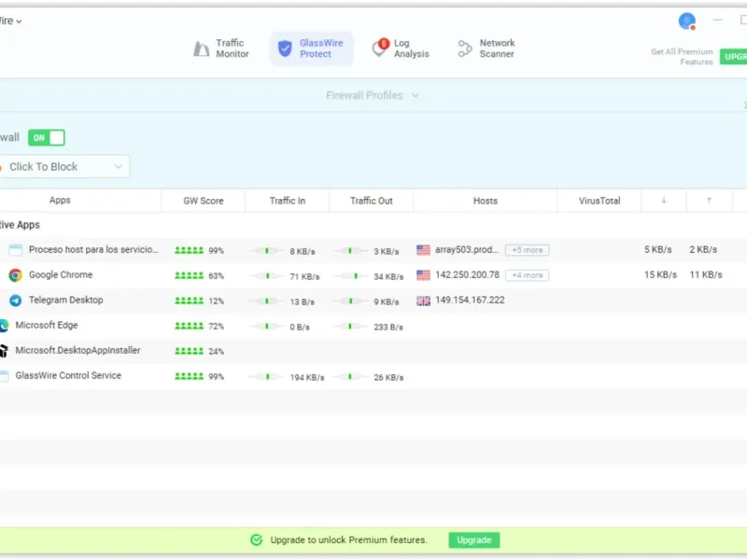Show +4 more hosts for Chrome

(527, 275)
